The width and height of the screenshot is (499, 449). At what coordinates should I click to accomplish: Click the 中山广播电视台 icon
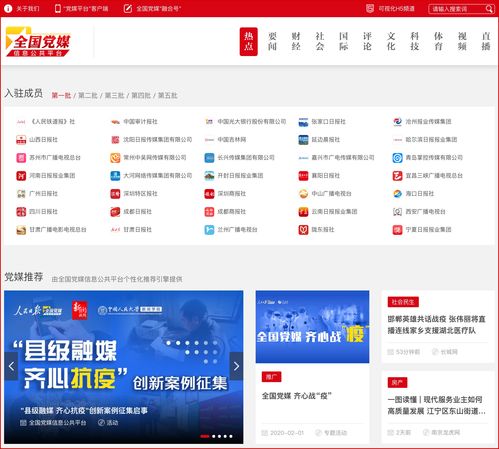[303, 194]
